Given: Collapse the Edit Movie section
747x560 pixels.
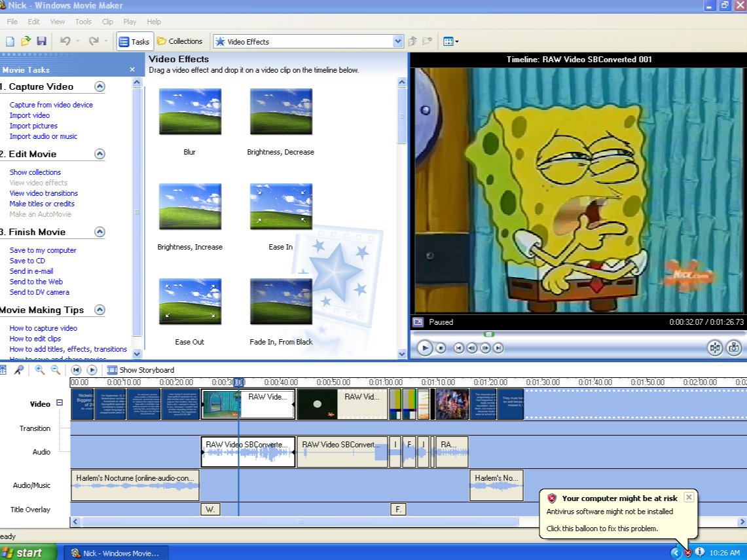Looking at the screenshot, I should coord(100,154).
